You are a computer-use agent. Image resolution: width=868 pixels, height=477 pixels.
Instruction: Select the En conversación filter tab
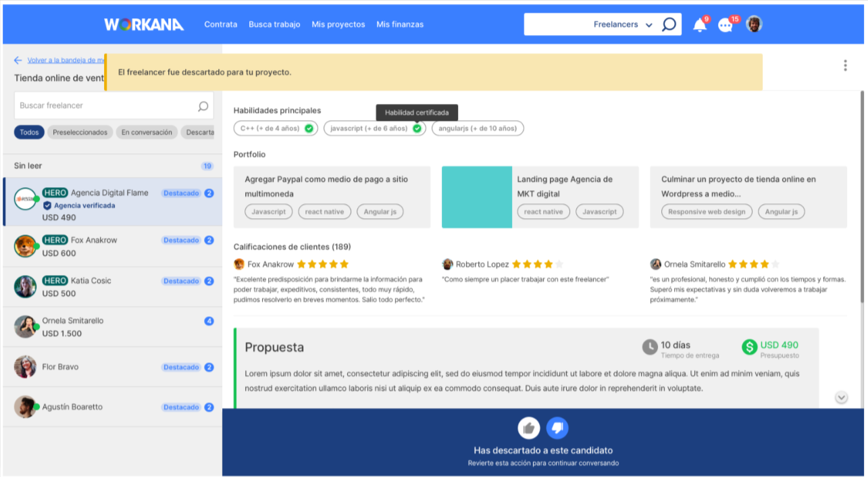pyautogui.click(x=147, y=132)
